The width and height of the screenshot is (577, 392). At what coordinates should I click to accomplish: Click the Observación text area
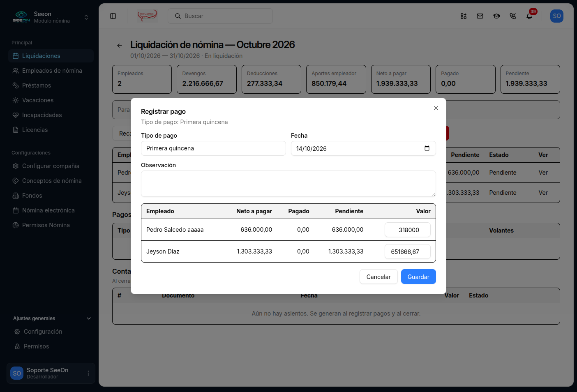tap(288, 184)
